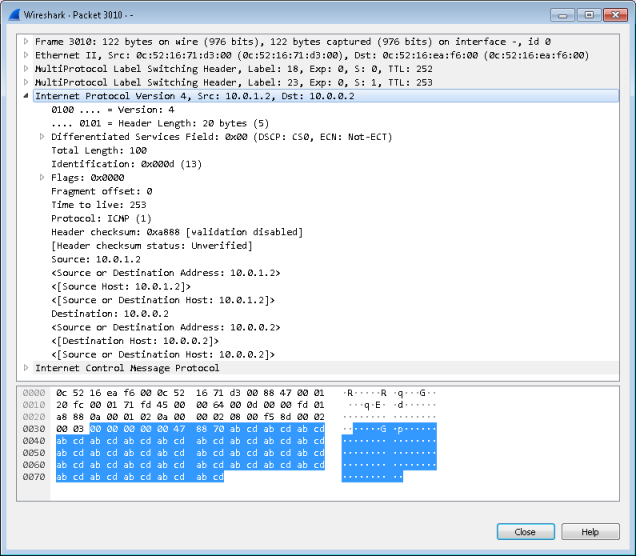Screen dimensions: 636x556
Task: Select '[Source or Destination Host: 10.0.1.2]' line
Action: click(163, 300)
